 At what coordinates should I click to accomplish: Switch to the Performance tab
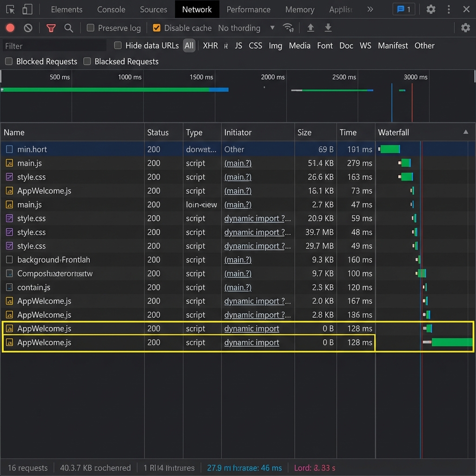click(248, 9)
